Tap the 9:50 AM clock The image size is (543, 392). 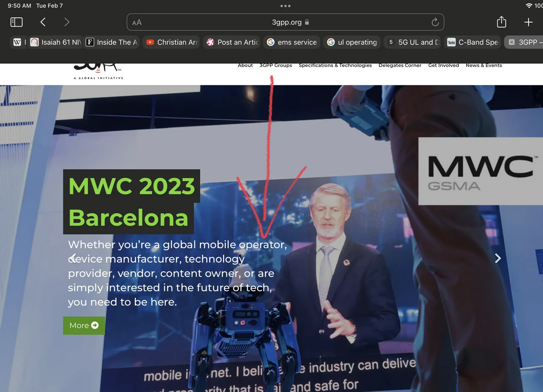[20, 6]
